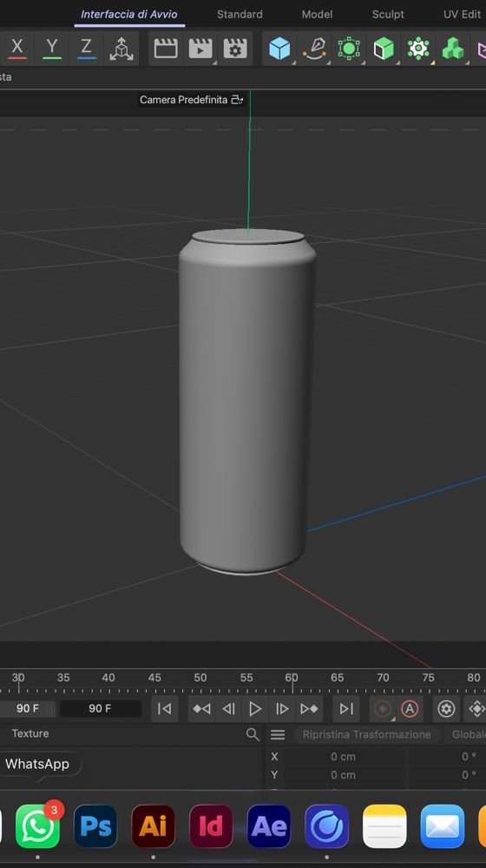Click the Y position 0 cm field
The height and width of the screenshot is (868, 486).
coord(343,775)
